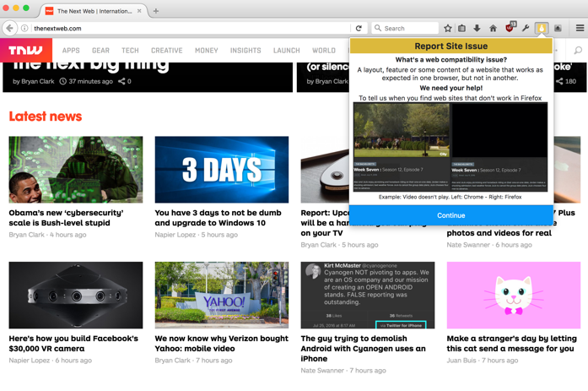Click Bryan Clark 7 hours ago byline
This screenshot has width=588, height=391.
point(193,361)
